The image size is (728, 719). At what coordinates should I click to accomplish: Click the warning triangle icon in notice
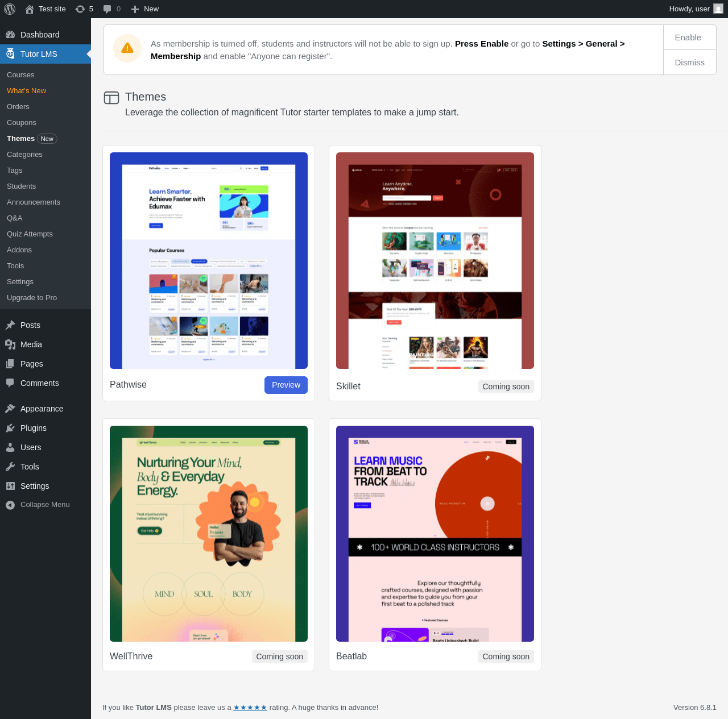(127, 48)
